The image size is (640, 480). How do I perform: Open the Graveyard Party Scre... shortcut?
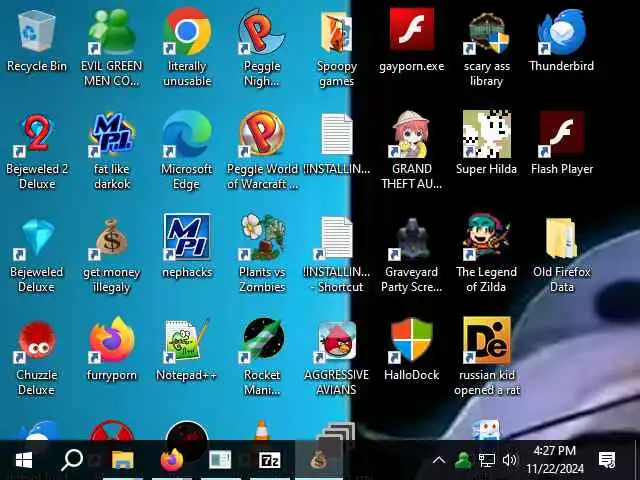411,238
